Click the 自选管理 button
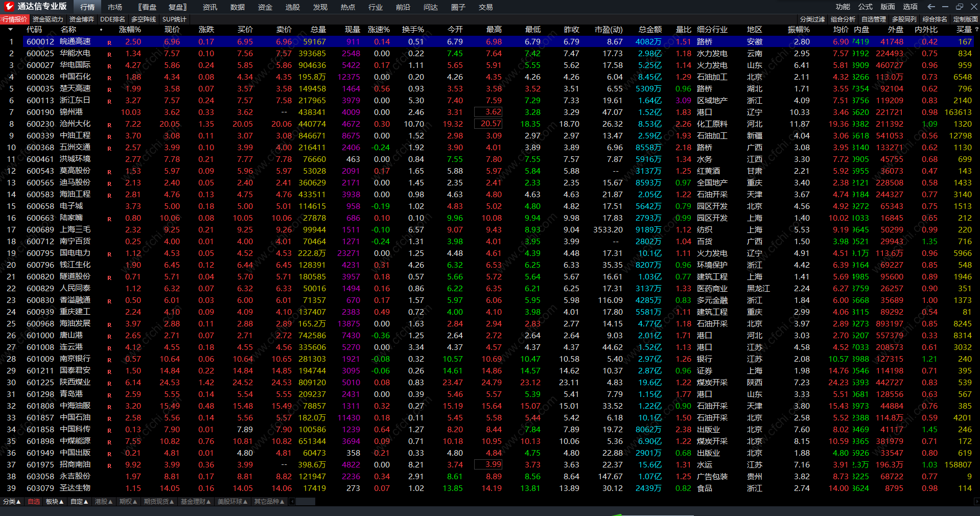This screenshot has width=980, height=516. tap(874, 19)
